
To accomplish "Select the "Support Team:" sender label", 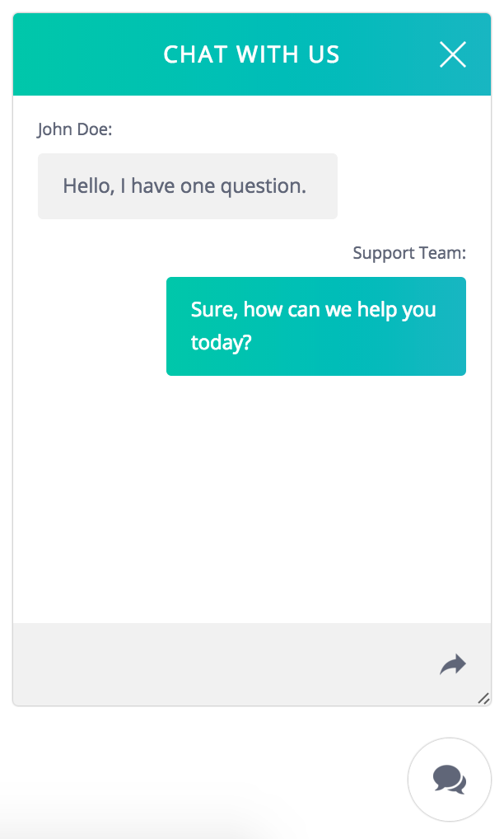I will pos(409,253).
